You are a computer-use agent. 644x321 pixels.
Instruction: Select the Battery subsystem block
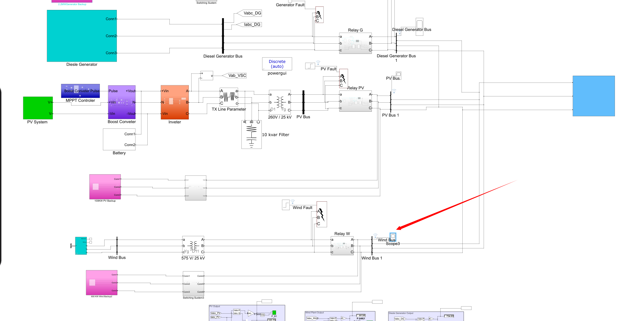(x=119, y=139)
